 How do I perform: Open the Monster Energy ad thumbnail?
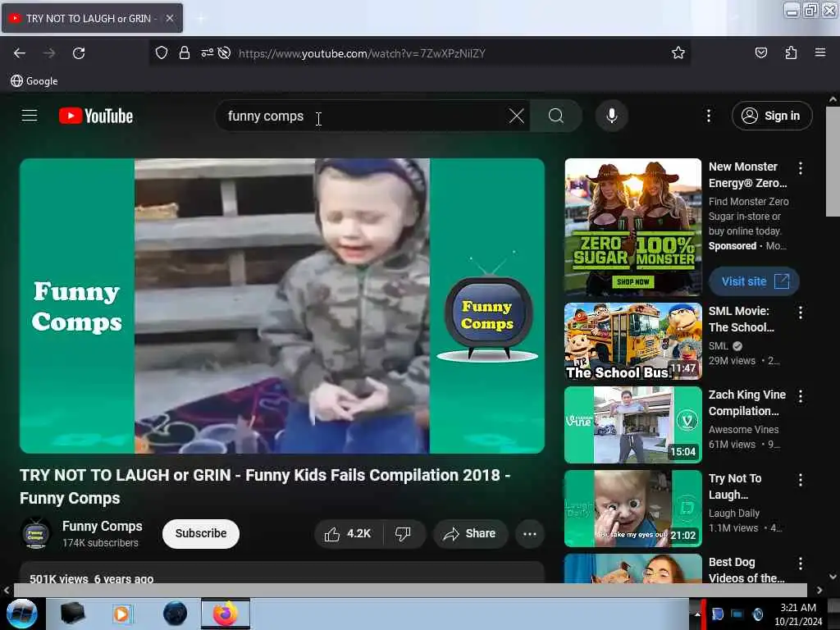[632, 226]
